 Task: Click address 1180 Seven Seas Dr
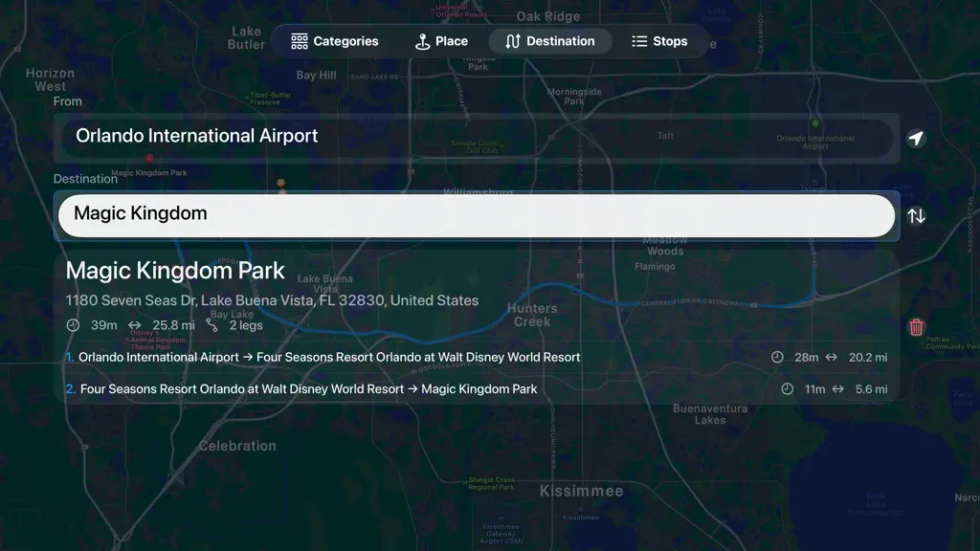click(x=272, y=300)
